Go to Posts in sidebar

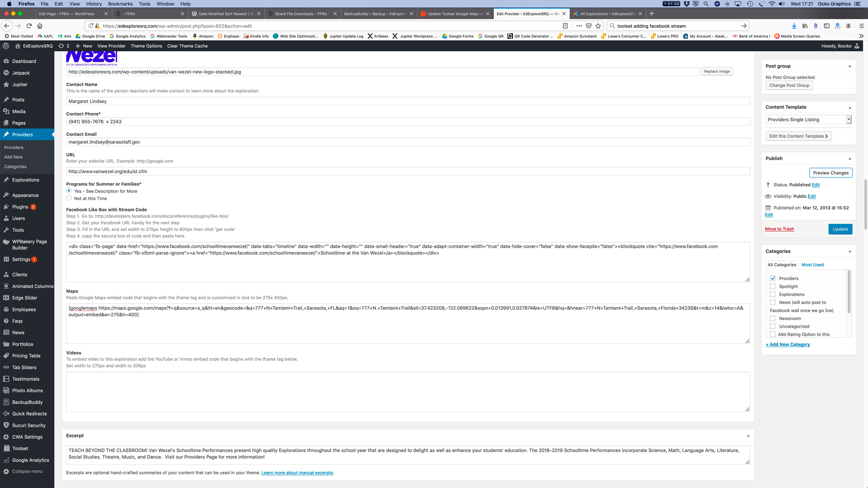pyautogui.click(x=18, y=100)
